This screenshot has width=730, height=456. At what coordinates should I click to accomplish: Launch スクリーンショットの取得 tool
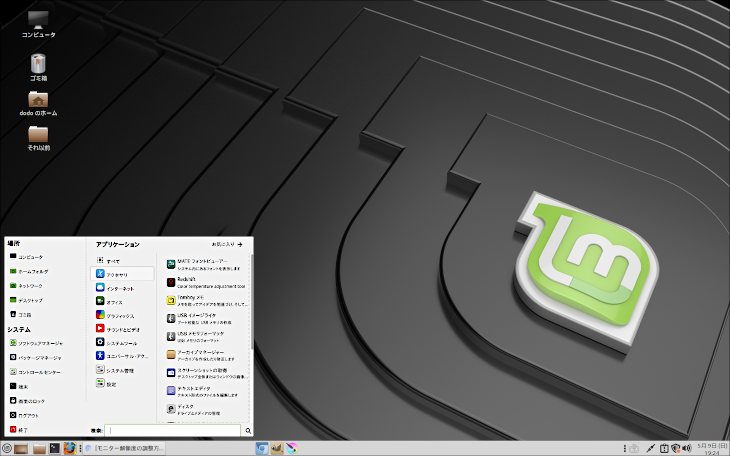[208, 373]
